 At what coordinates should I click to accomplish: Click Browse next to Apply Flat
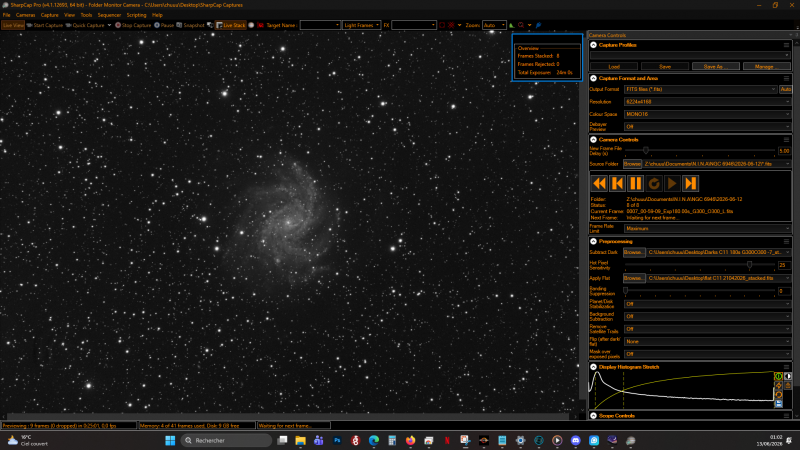coord(634,278)
